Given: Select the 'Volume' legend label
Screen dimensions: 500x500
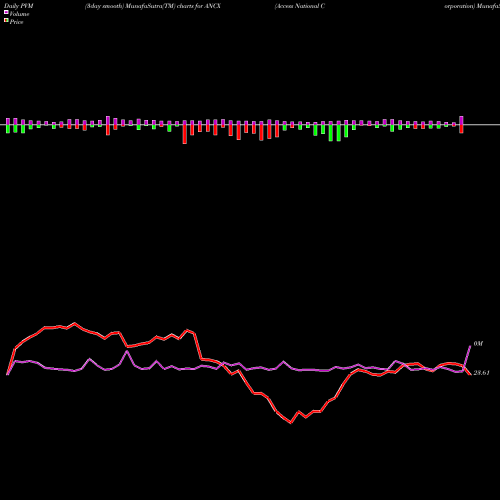Looking at the screenshot, I should click(19, 14).
